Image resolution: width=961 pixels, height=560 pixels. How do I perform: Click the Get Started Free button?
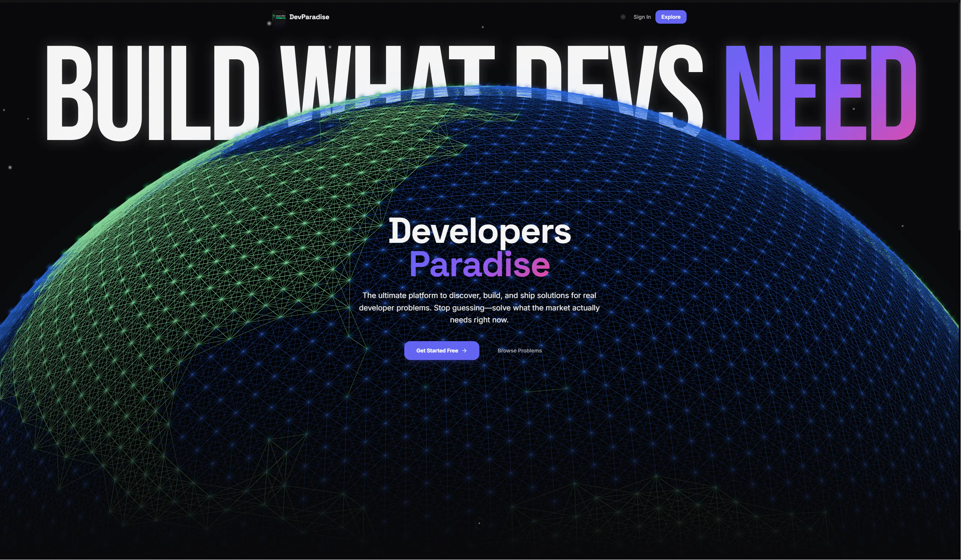coord(441,351)
